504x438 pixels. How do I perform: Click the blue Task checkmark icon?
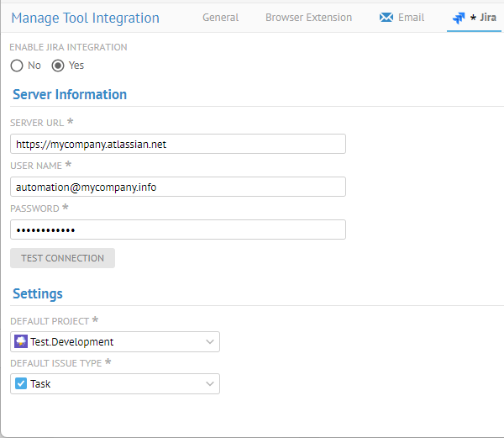(21, 384)
